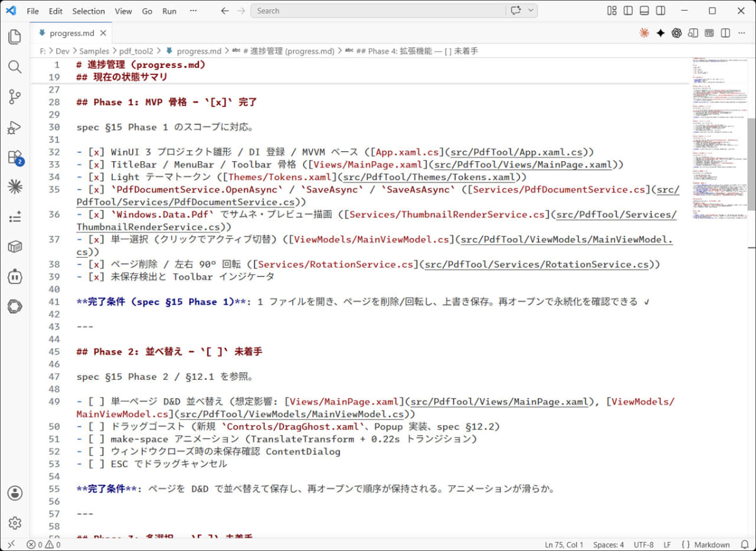Open the Selection menu
756x551 pixels.
[x=88, y=11]
